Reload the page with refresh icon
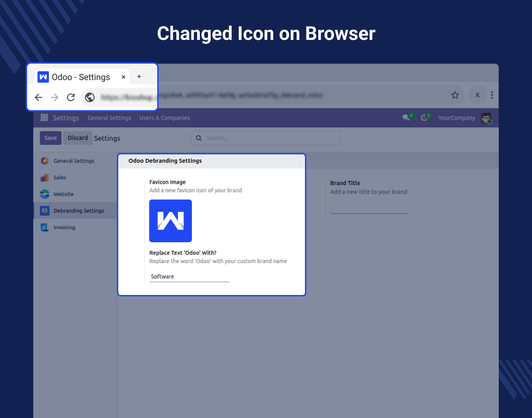The width and height of the screenshot is (532, 418). click(71, 97)
